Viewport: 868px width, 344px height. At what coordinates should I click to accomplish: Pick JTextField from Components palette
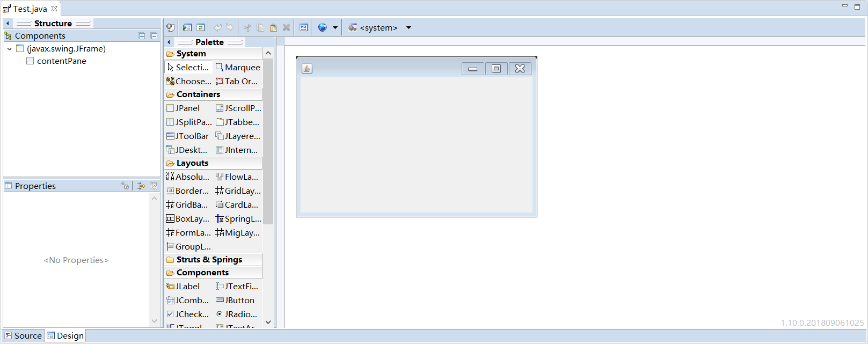click(237, 286)
